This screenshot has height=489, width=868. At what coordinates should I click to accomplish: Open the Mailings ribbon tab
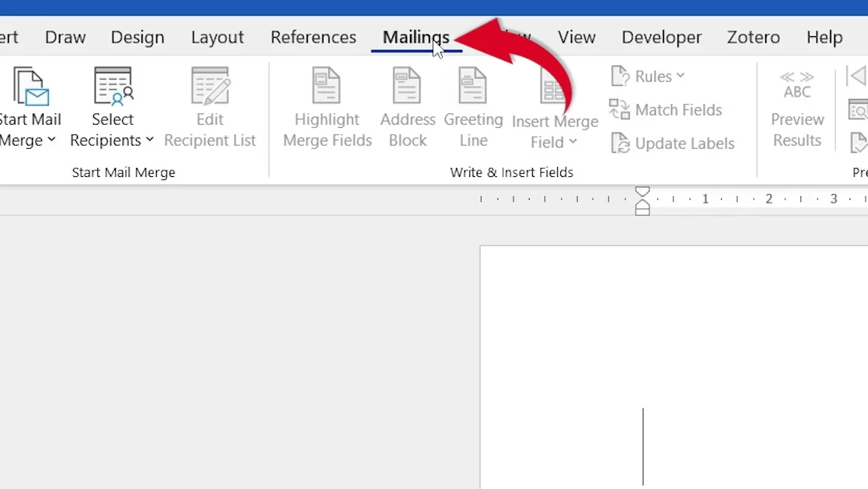click(416, 37)
